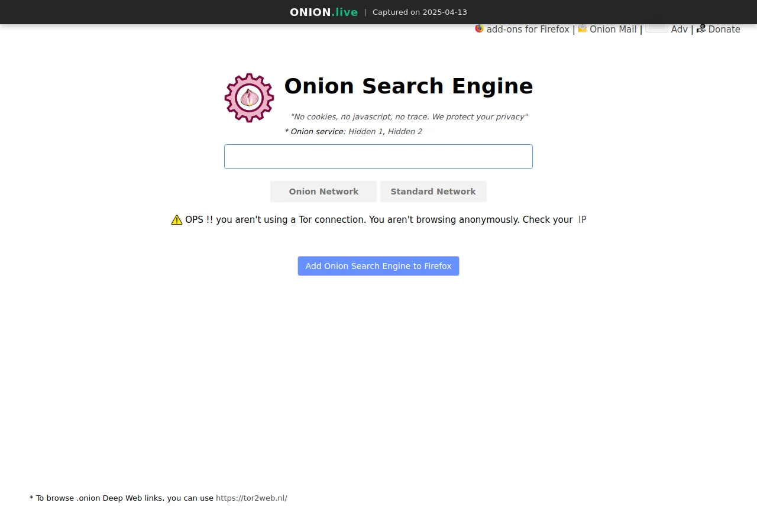
Task: Open the Adv link
Action: coord(680,30)
